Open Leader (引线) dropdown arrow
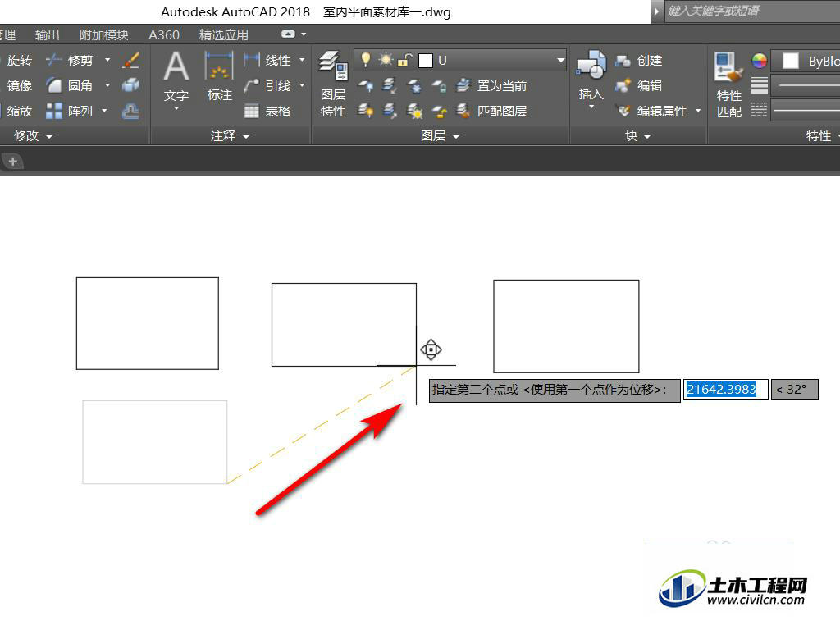840x630 pixels. click(302, 85)
